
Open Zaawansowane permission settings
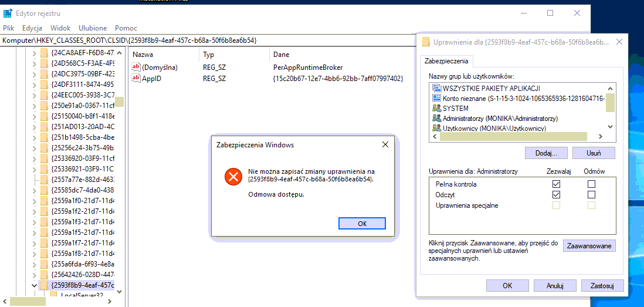(x=589, y=246)
